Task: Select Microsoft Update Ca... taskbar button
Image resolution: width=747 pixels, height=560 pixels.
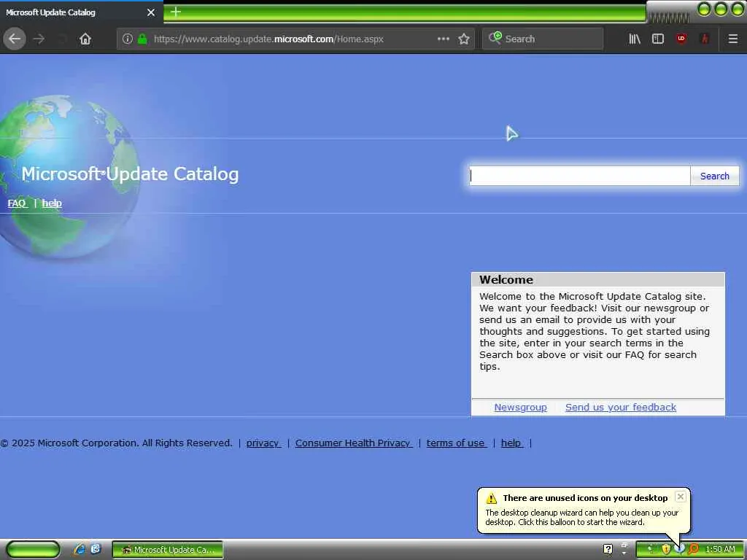Action: click(168, 550)
